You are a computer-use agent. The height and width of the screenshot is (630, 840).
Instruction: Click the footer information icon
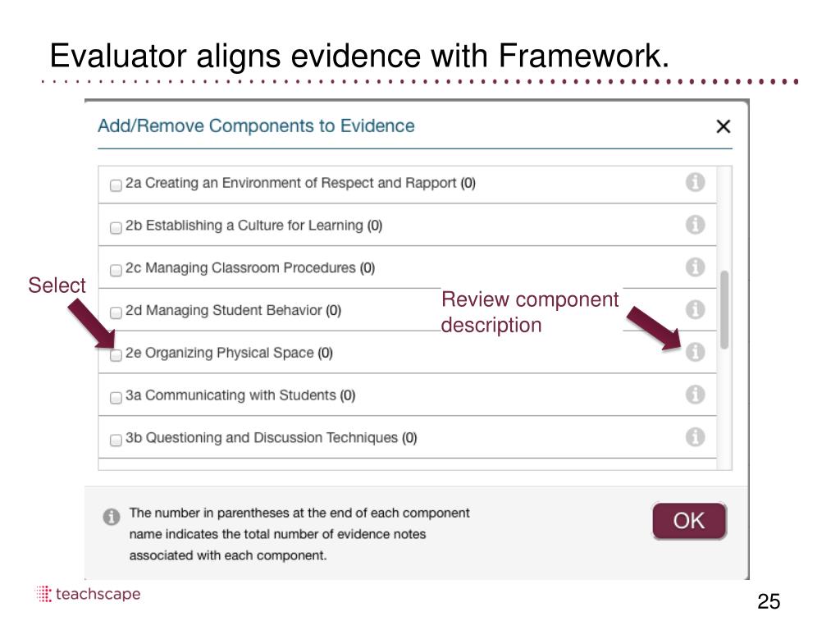click(x=111, y=518)
